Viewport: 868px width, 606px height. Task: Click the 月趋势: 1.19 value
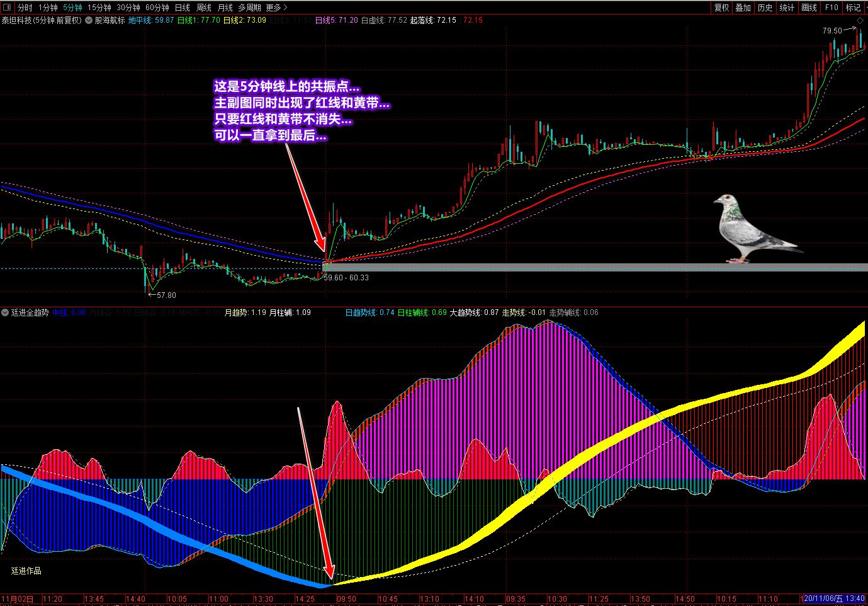[245, 312]
